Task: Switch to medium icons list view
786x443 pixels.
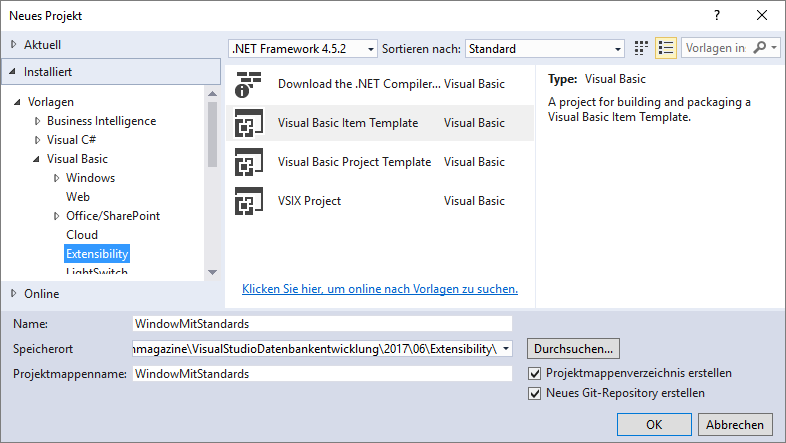Action: click(x=667, y=48)
